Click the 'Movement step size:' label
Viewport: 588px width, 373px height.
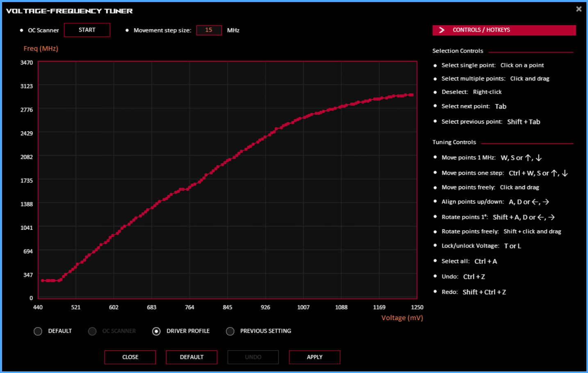pyautogui.click(x=162, y=30)
